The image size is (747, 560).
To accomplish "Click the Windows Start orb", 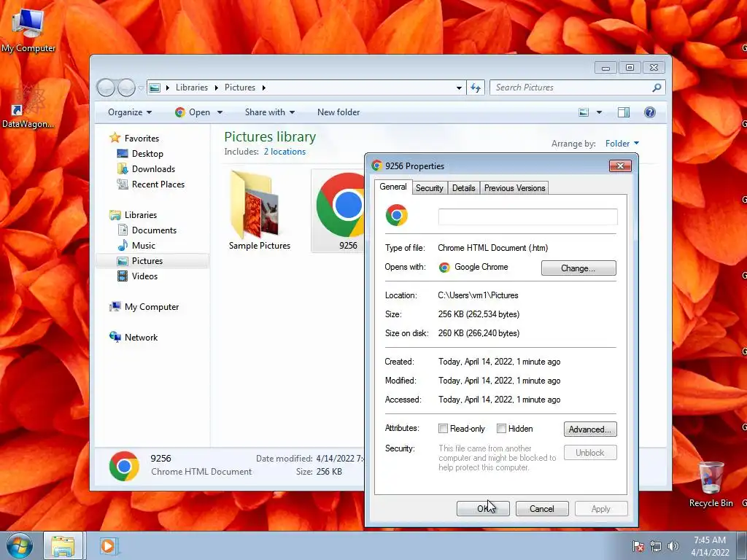I will pos(20,545).
